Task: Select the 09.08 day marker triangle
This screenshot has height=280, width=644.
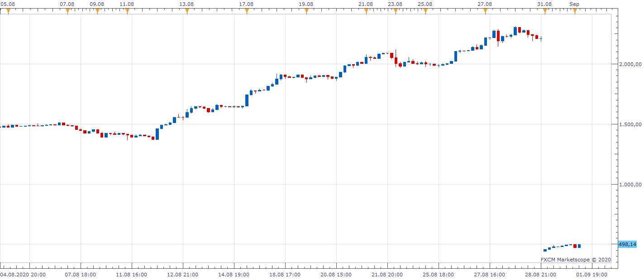Action: [x=97, y=11]
